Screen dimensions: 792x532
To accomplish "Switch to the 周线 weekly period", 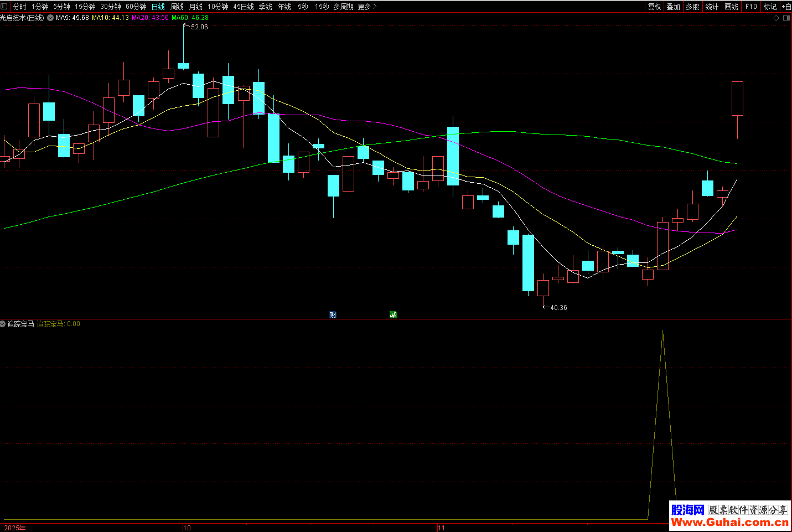I will click(x=177, y=7).
